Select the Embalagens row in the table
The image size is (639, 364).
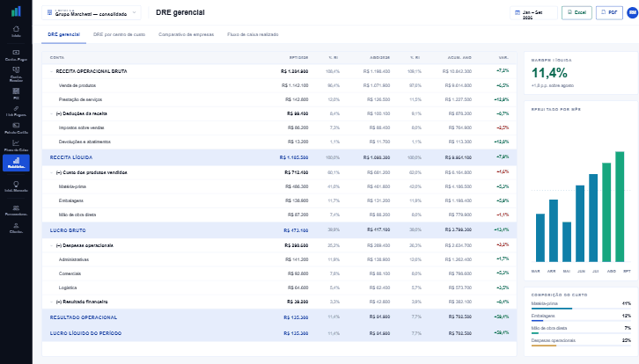[279, 200]
